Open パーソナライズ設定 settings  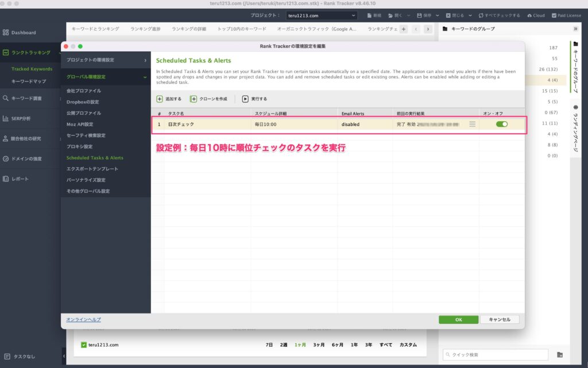coord(86,180)
